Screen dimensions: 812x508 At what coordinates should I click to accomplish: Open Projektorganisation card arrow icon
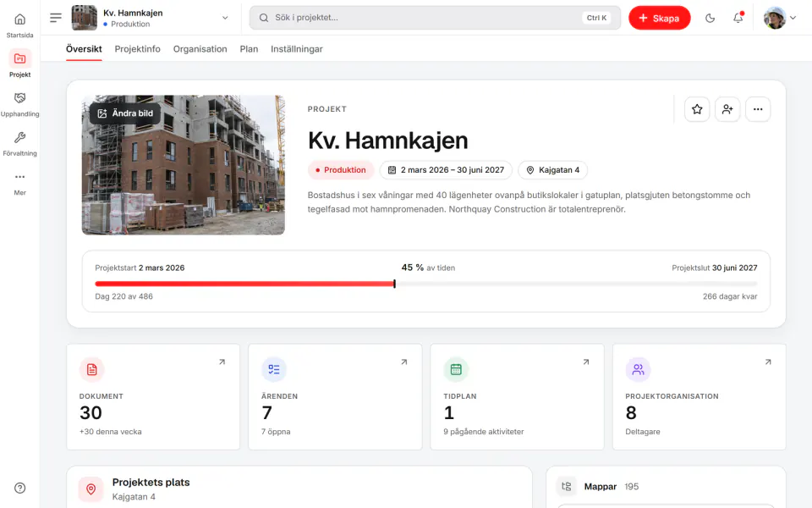point(768,362)
